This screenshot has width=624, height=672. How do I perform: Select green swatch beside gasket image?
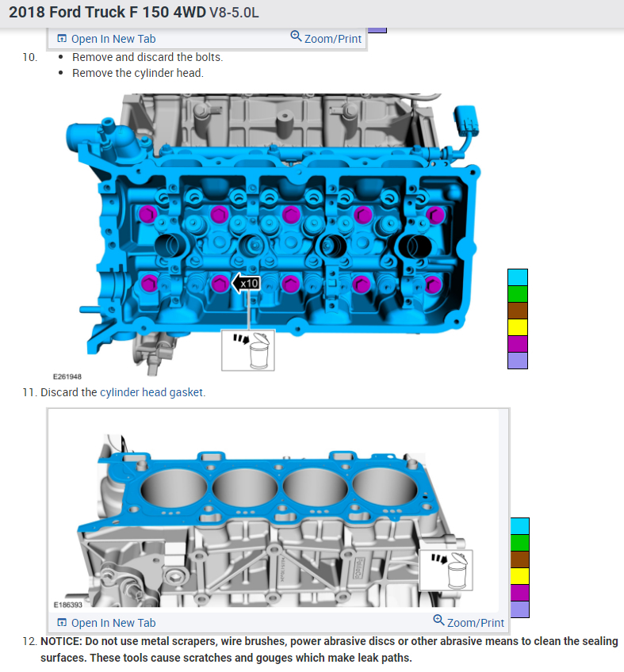coord(520,543)
